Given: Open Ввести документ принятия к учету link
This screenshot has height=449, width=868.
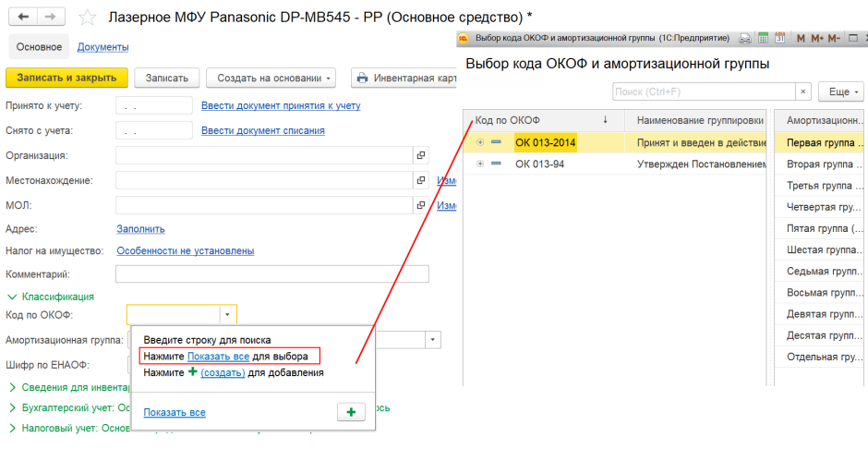Looking at the screenshot, I should 281,105.
